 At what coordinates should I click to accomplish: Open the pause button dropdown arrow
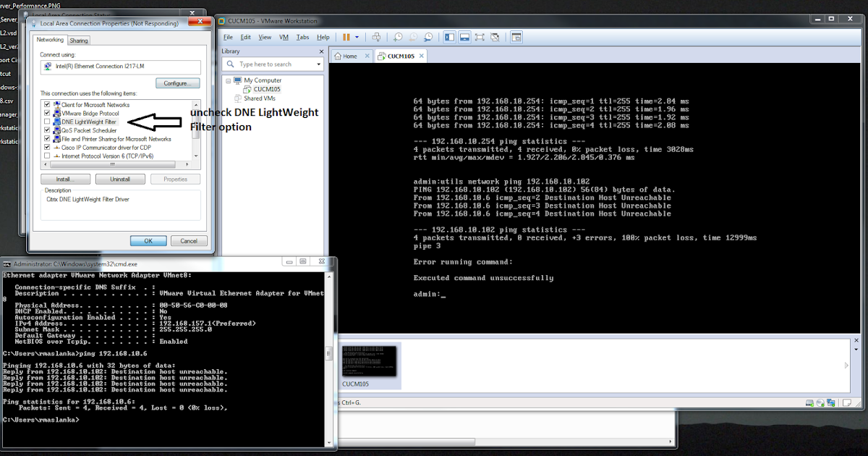pyautogui.click(x=357, y=36)
